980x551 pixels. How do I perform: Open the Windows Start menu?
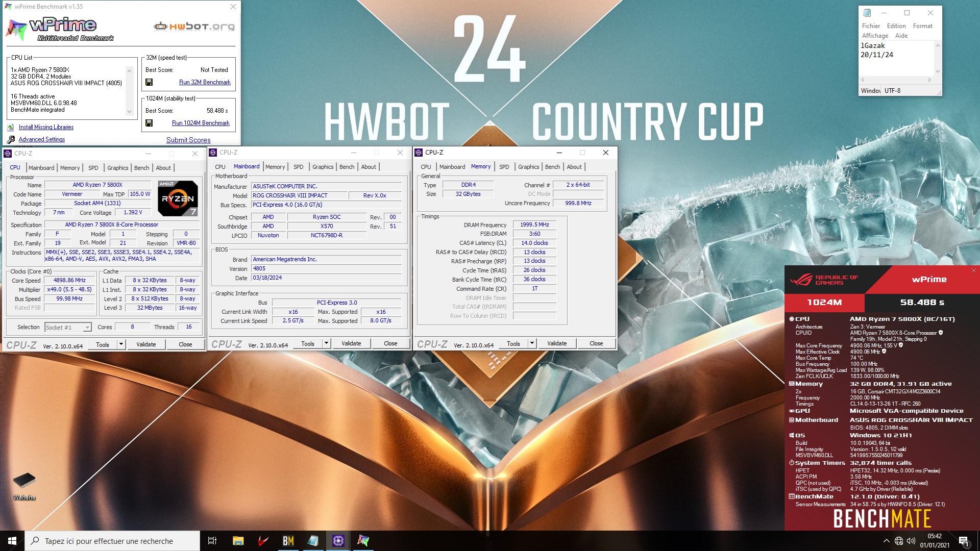pyautogui.click(x=12, y=541)
